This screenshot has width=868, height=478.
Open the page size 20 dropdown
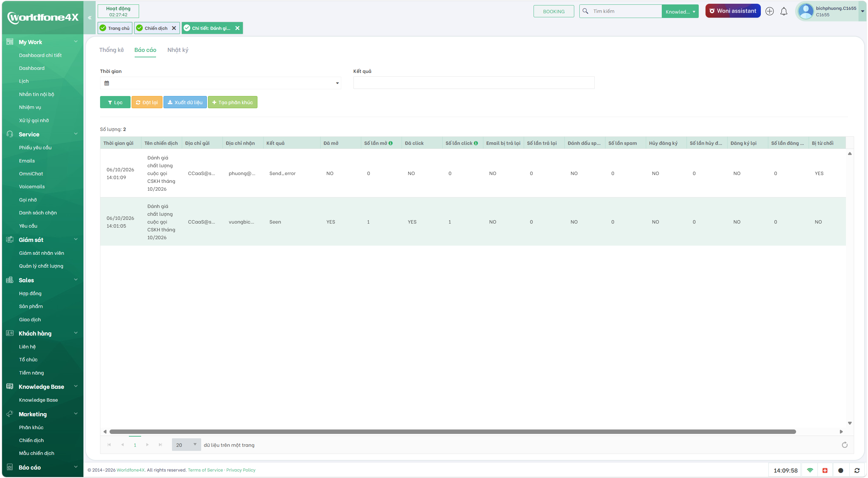point(186,445)
